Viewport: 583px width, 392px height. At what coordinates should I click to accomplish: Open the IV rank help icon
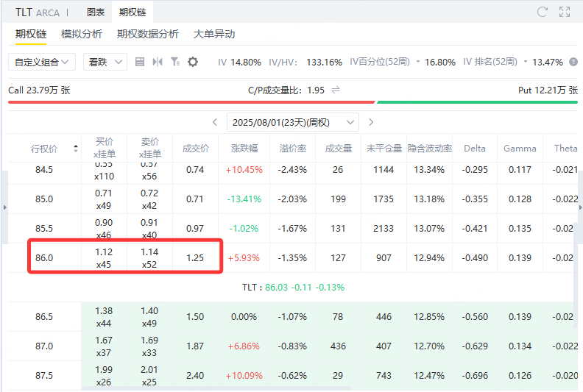click(573, 62)
